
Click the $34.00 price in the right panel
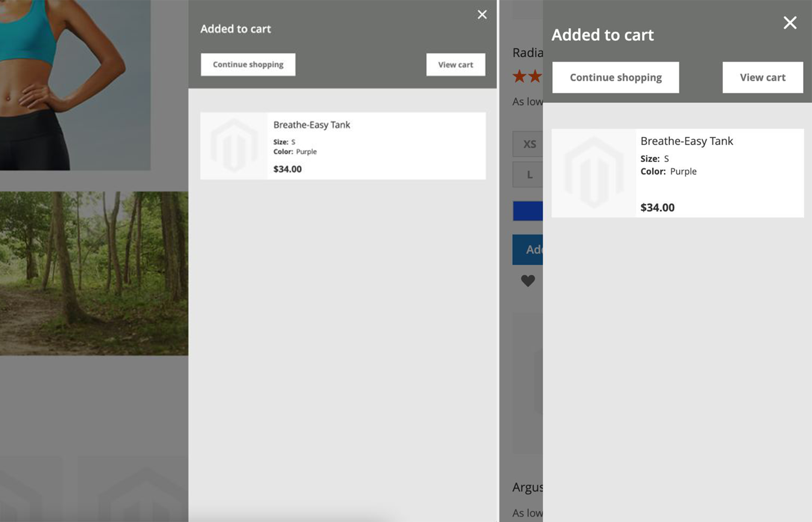point(657,207)
